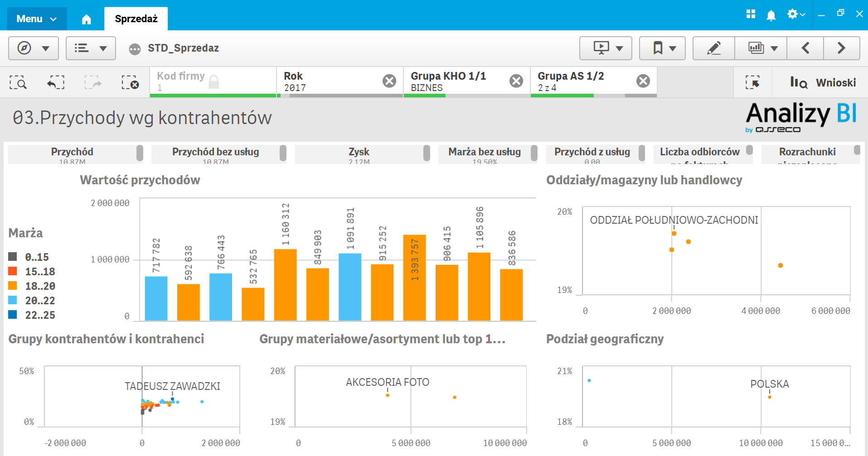This screenshot has width=868, height=456.
Task: Click the Podział geograficzny chart title
Action: coord(605,339)
